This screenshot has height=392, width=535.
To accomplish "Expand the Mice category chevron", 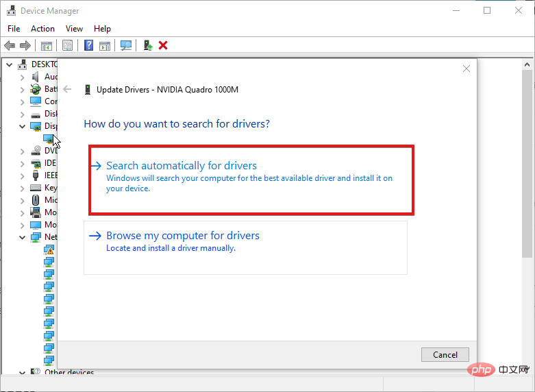I will (22, 200).
